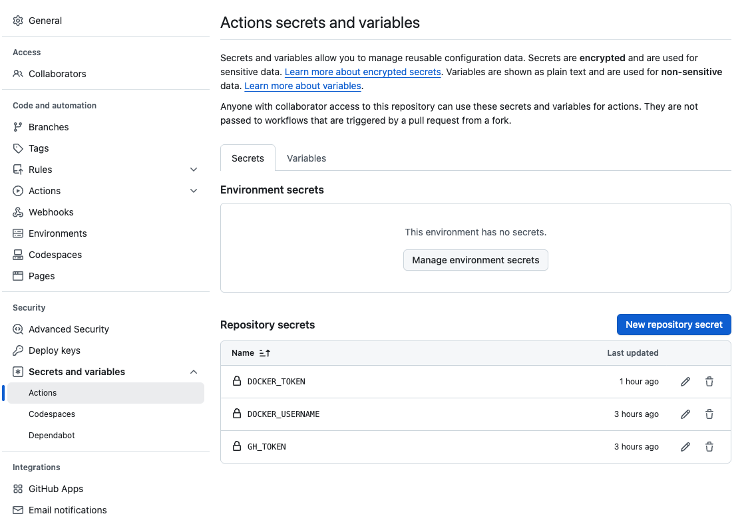Delete the DOCKER_USERNAME secret trash icon
The width and height of the screenshot is (756, 532).
[x=709, y=414]
